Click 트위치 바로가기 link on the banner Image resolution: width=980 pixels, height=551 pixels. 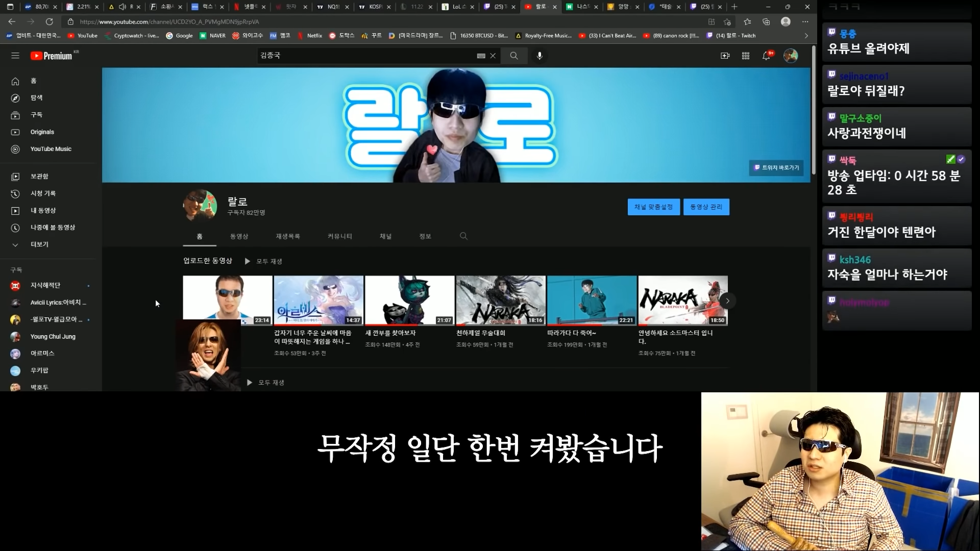(777, 167)
